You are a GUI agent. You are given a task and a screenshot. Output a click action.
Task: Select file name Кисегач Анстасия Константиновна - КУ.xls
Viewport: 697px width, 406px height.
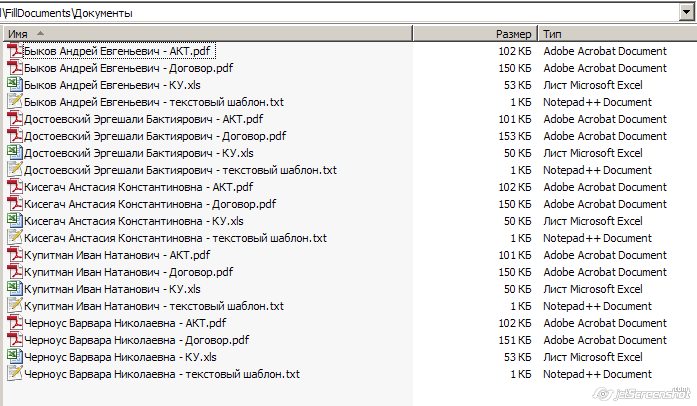[x=134, y=221]
